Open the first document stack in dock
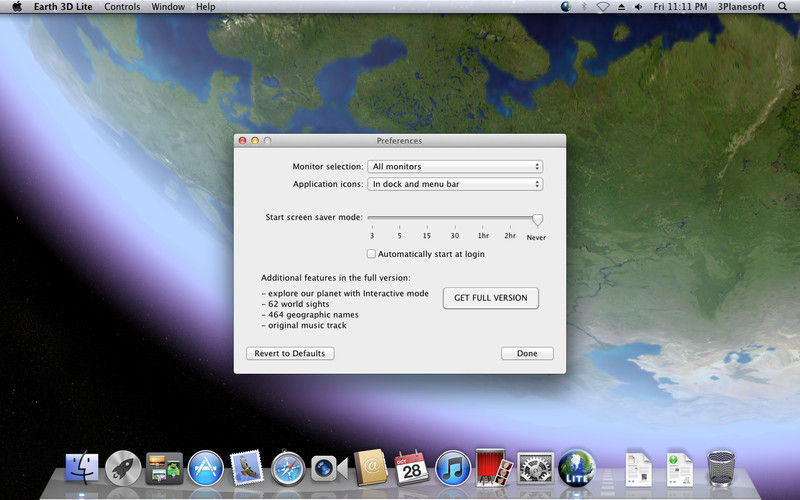This screenshot has height=500, width=800. pos(639,469)
